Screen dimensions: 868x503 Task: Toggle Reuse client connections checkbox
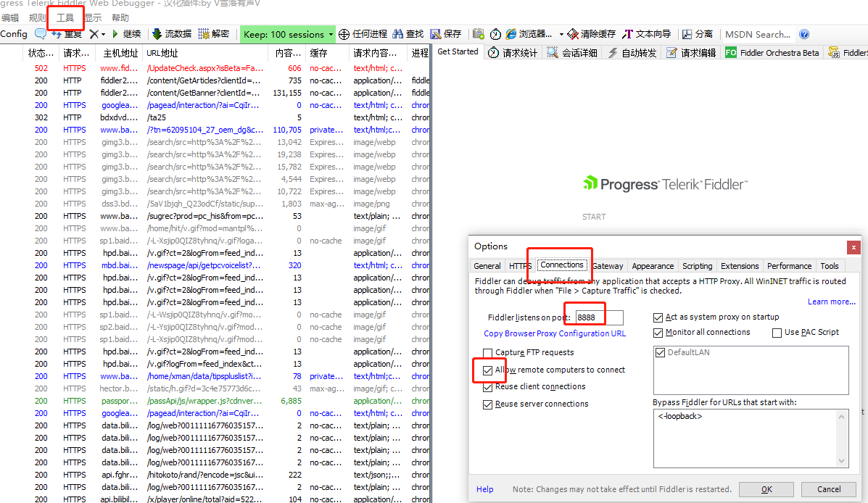pyautogui.click(x=488, y=387)
